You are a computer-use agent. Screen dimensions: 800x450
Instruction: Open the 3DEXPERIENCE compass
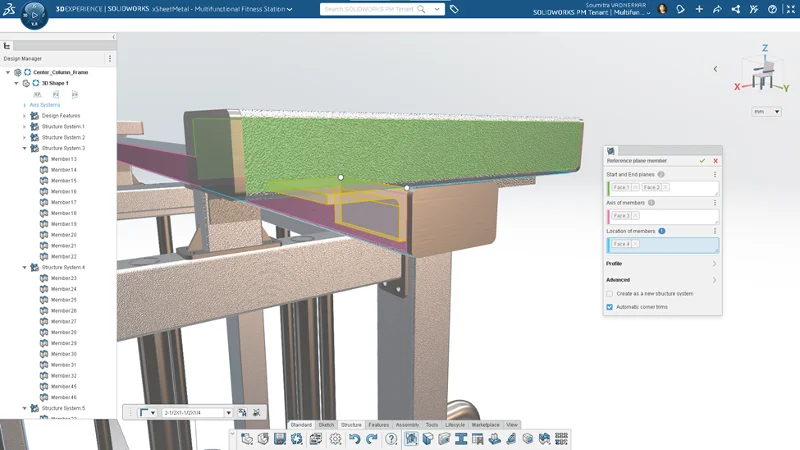pyautogui.click(x=33, y=16)
